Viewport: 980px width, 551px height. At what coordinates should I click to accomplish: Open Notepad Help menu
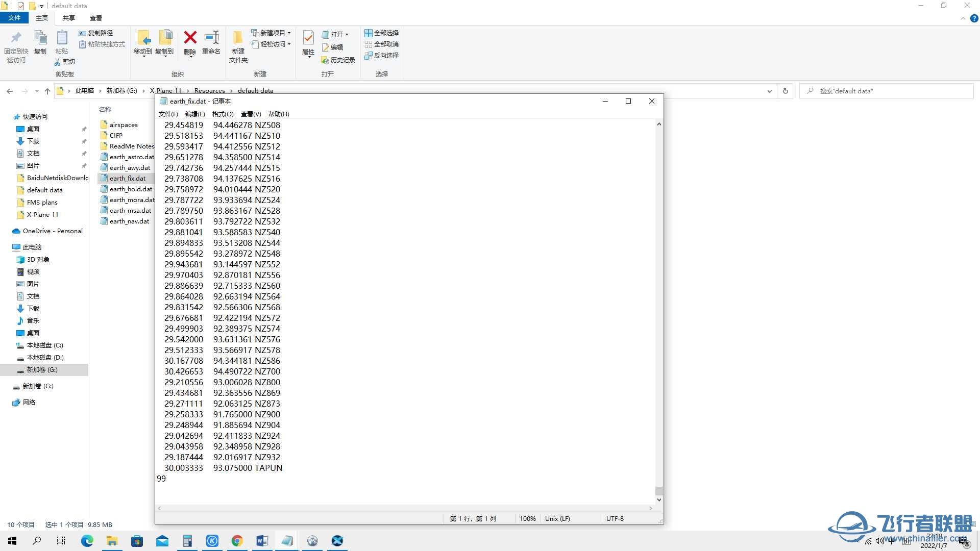pyautogui.click(x=279, y=114)
